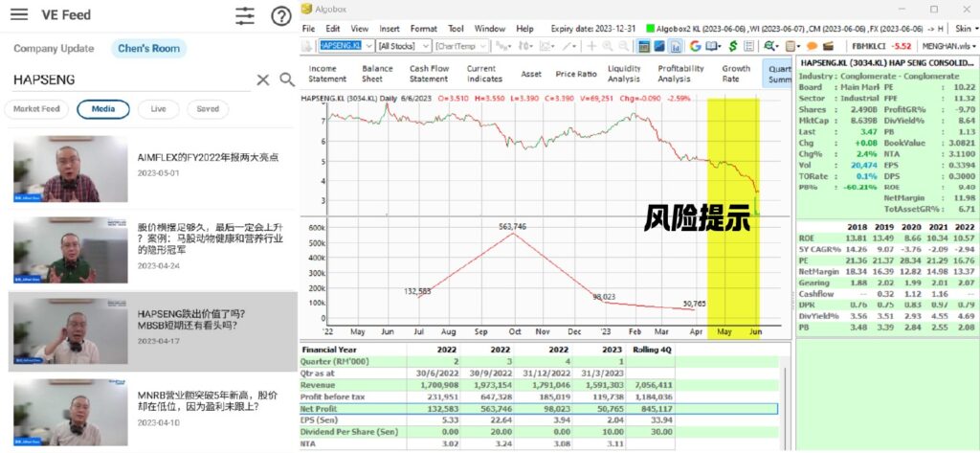Select the blue chart view icon

click(659, 46)
